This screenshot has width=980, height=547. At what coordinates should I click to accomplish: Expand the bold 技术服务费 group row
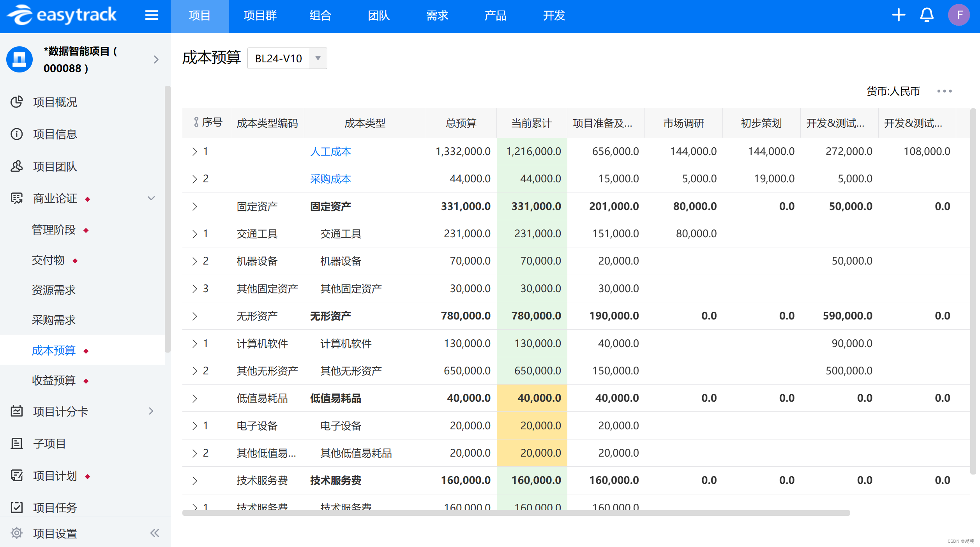tap(195, 480)
